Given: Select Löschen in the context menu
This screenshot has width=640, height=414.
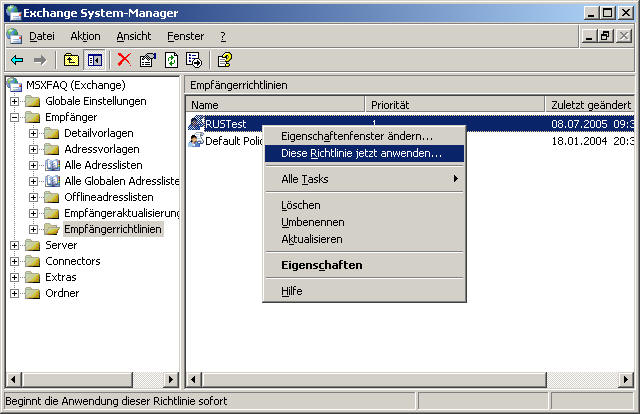Looking at the screenshot, I should coord(364,205).
